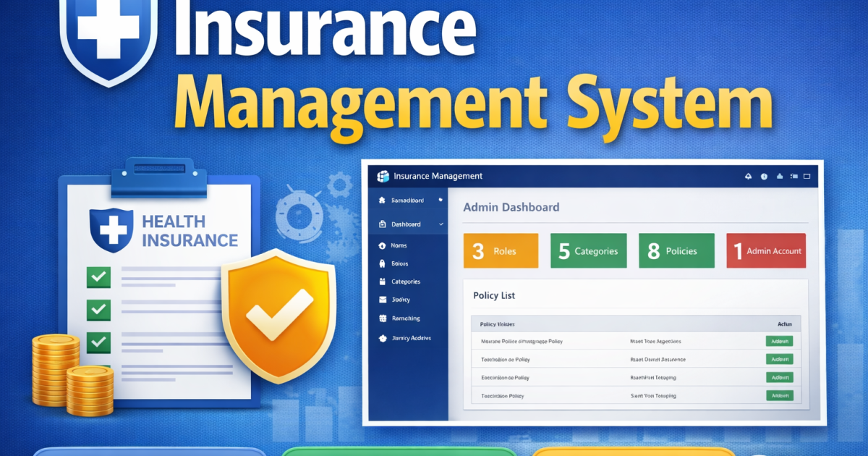Open the Categories sidebar menu item
The image size is (868, 456).
click(405, 282)
